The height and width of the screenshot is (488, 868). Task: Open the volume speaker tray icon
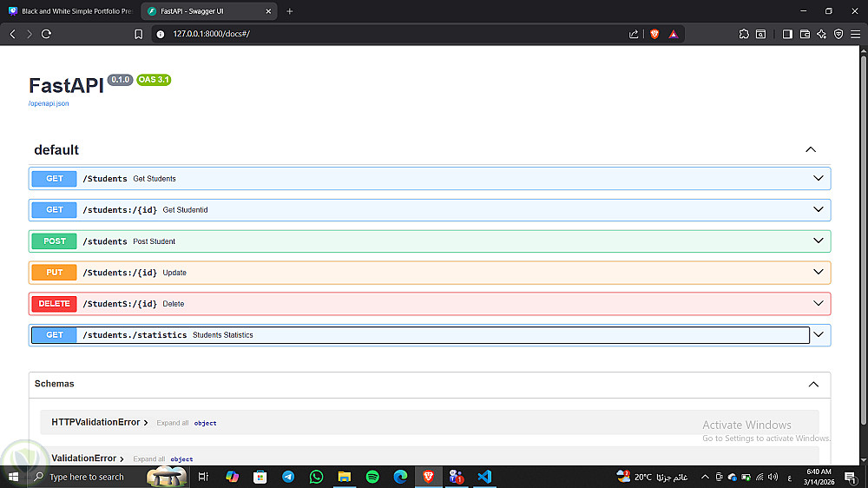[x=773, y=477]
